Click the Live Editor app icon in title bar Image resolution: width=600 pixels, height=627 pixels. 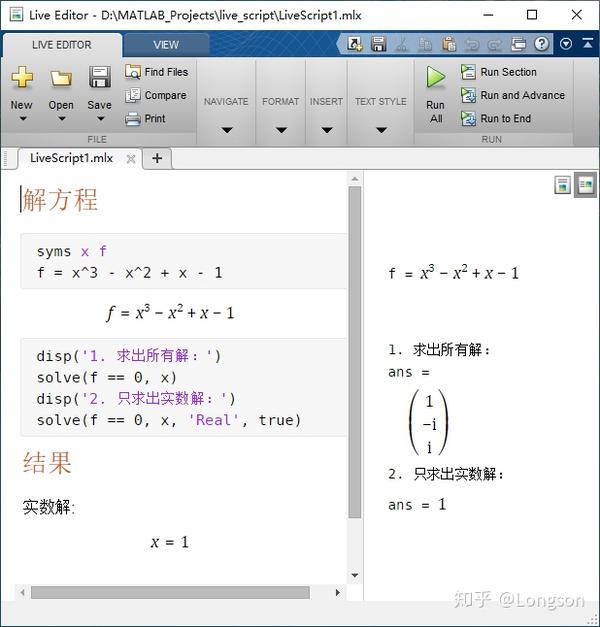click(16, 15)
